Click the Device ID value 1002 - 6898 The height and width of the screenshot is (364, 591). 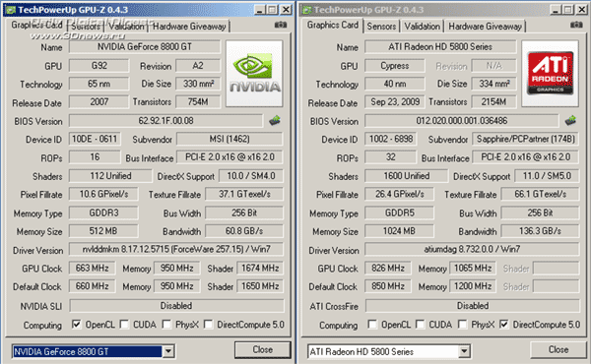(390, 139)
